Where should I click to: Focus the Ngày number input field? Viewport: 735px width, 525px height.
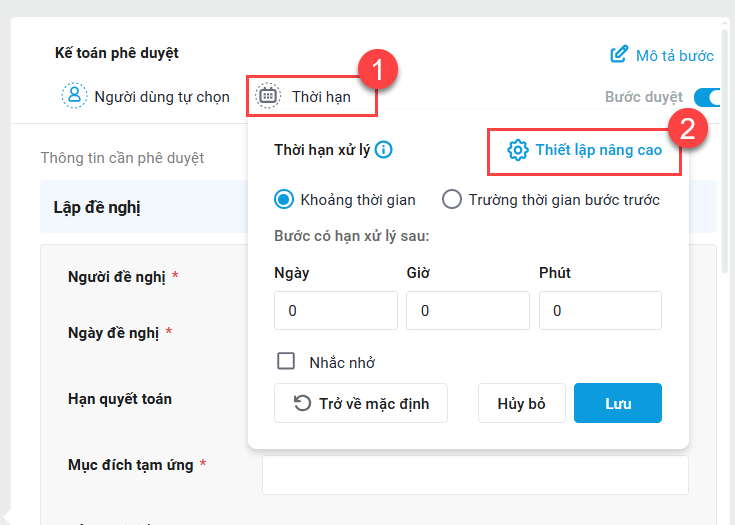336,310
